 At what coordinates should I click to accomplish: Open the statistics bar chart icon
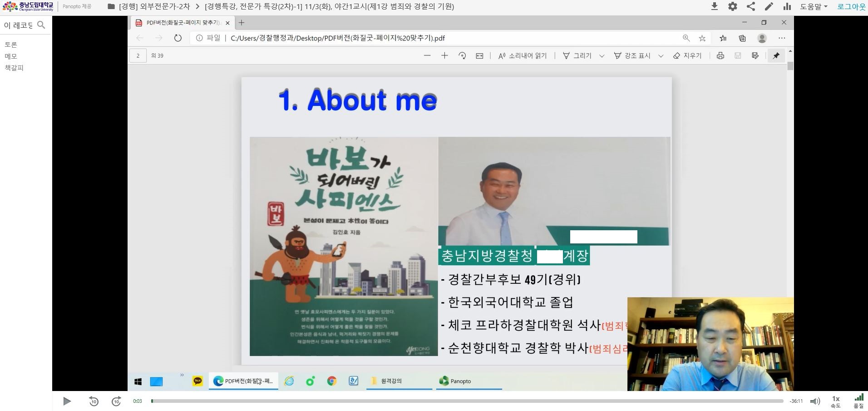click(787, 6)
